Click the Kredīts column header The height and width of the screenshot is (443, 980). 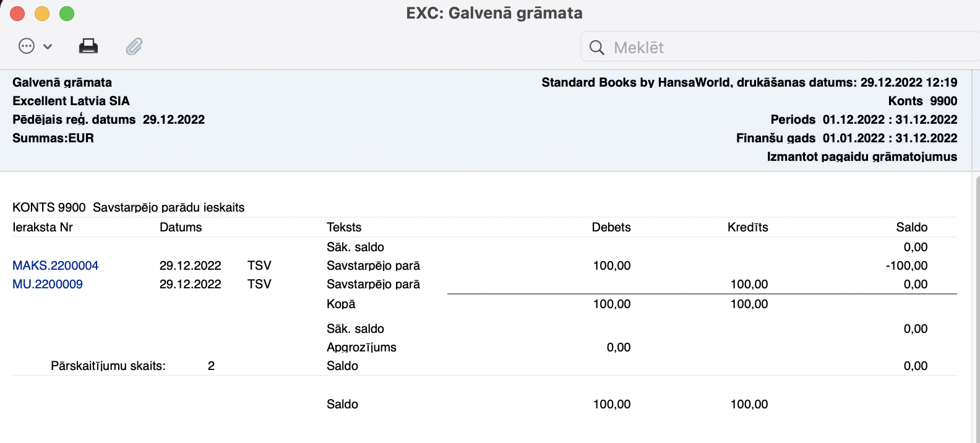pyautogui.click(x=747, y=227)
